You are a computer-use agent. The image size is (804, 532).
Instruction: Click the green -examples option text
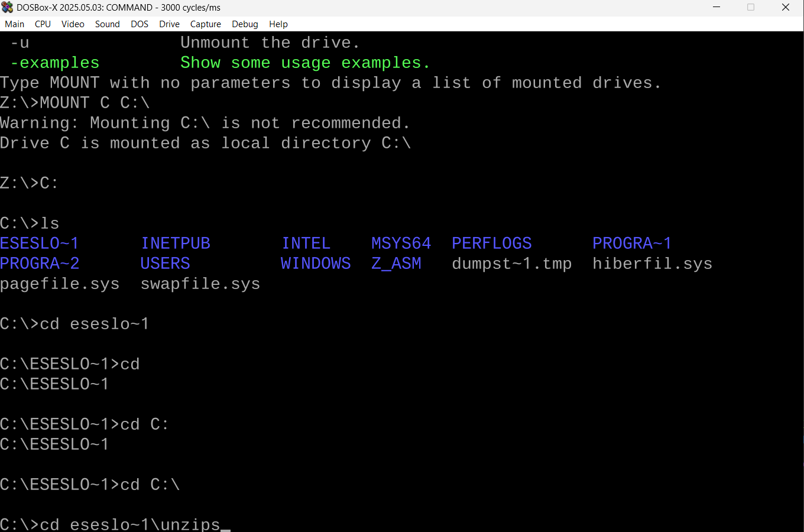(x=55, y=63)
